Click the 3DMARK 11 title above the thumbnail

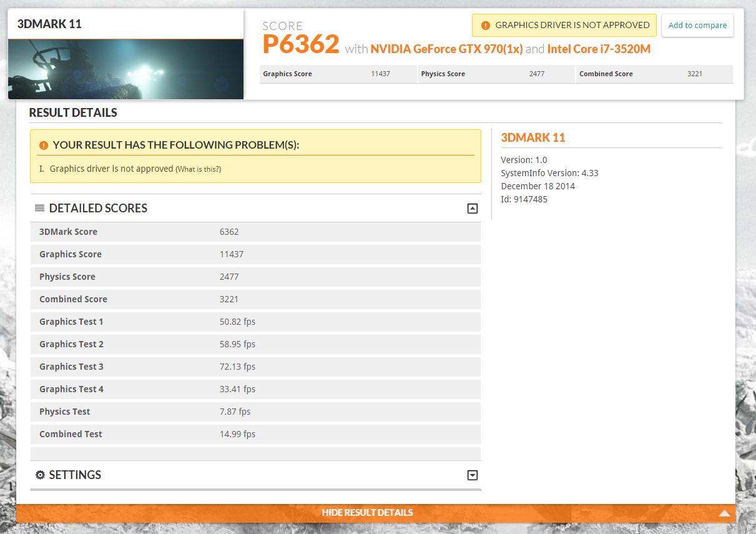coord(49,24)
